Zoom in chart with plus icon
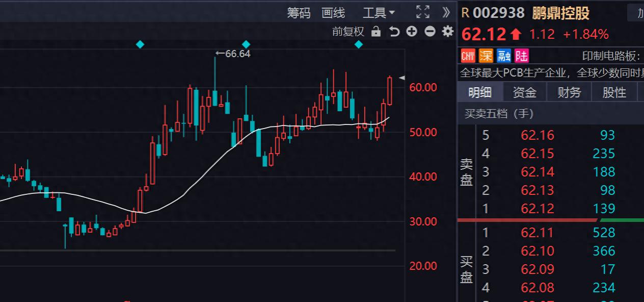 pyautogui.click(x=412, y=32)
